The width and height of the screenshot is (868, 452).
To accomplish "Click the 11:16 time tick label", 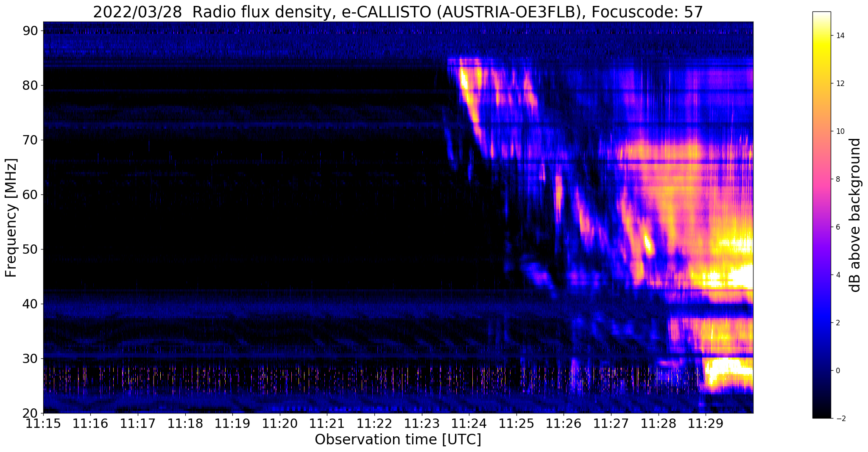I will [x=90, y=423].
